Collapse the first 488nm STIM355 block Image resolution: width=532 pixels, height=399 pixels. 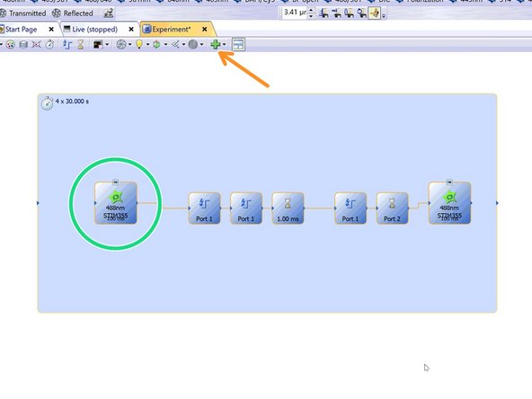pyautogui.click(x=115, y=182)
